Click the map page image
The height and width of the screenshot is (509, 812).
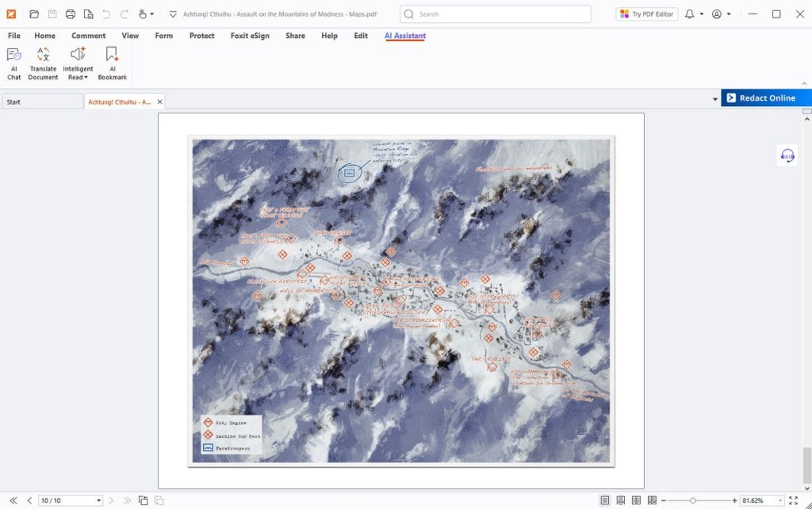[401, 300]
